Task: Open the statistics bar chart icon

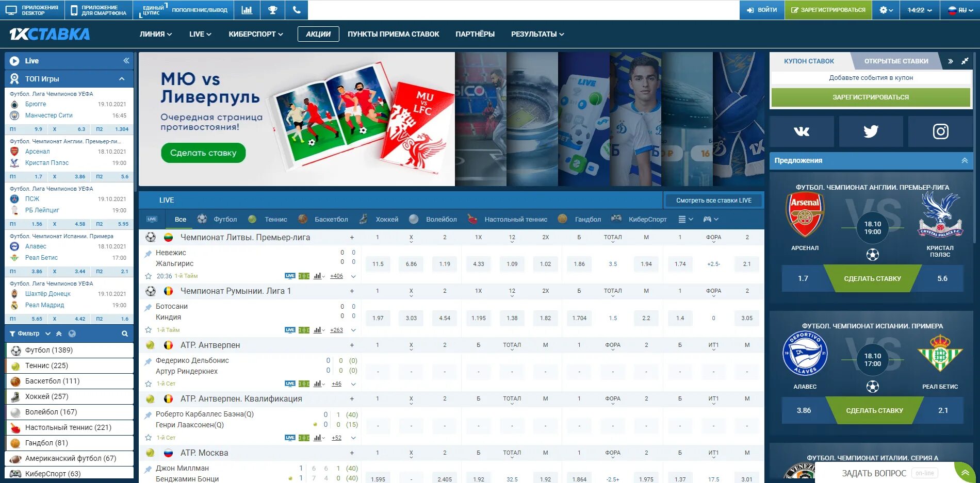Action: click(x=247, y=10)
